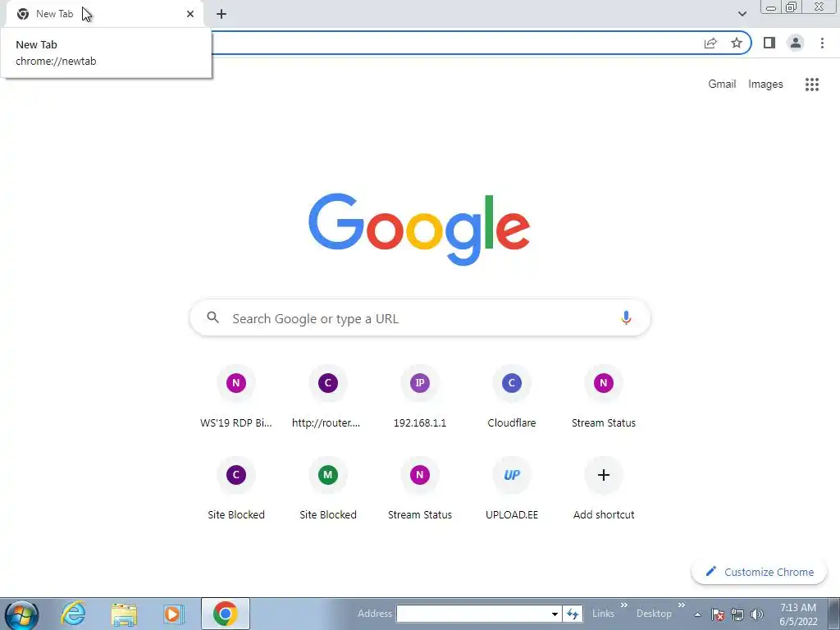Open the Action Center flag icon
Screen dimensions: 840x630
tap(718, 614)
